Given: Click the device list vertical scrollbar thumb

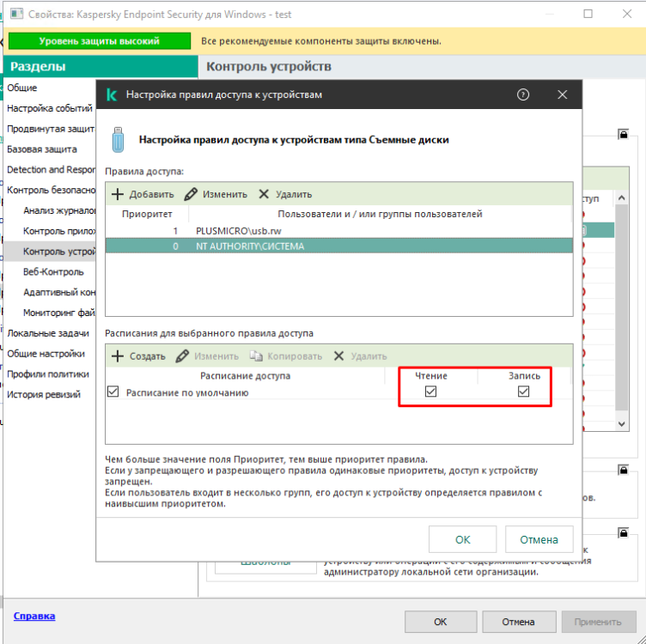Looking at the screenshot, I should 622,307.
